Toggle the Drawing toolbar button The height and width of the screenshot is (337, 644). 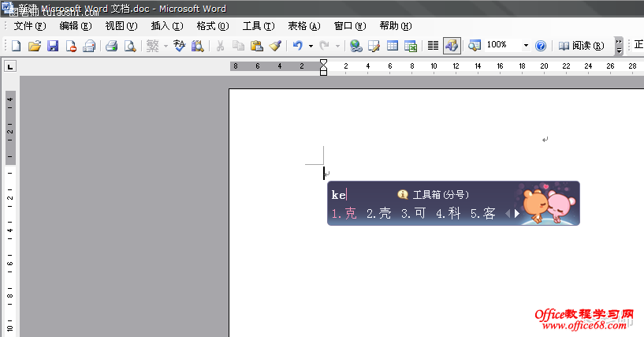click(x=452, y=46)
